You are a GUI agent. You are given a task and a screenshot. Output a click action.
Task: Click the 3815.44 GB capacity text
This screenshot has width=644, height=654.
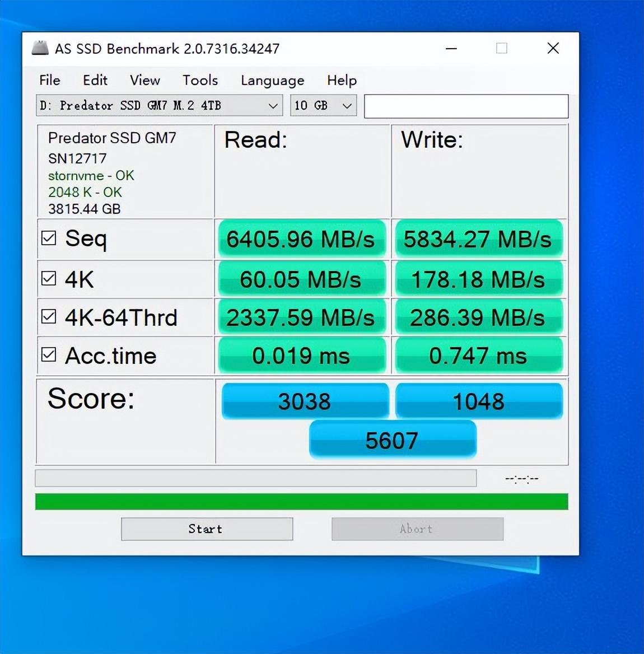(x=84, y=208)
